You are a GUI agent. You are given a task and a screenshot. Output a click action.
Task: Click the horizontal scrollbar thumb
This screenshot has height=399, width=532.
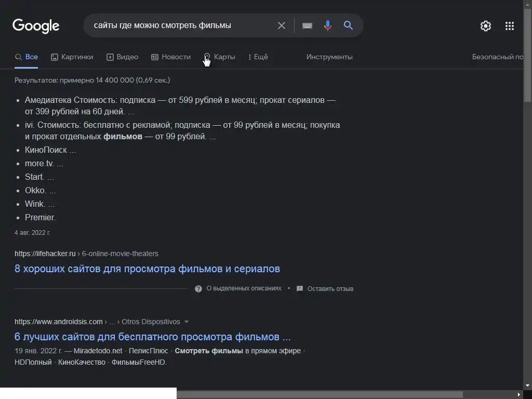coord(320,395)
